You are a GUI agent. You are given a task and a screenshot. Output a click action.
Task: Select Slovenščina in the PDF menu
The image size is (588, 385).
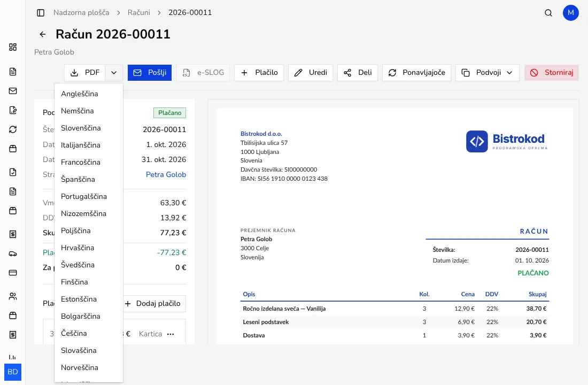click(x=89, y=128)
